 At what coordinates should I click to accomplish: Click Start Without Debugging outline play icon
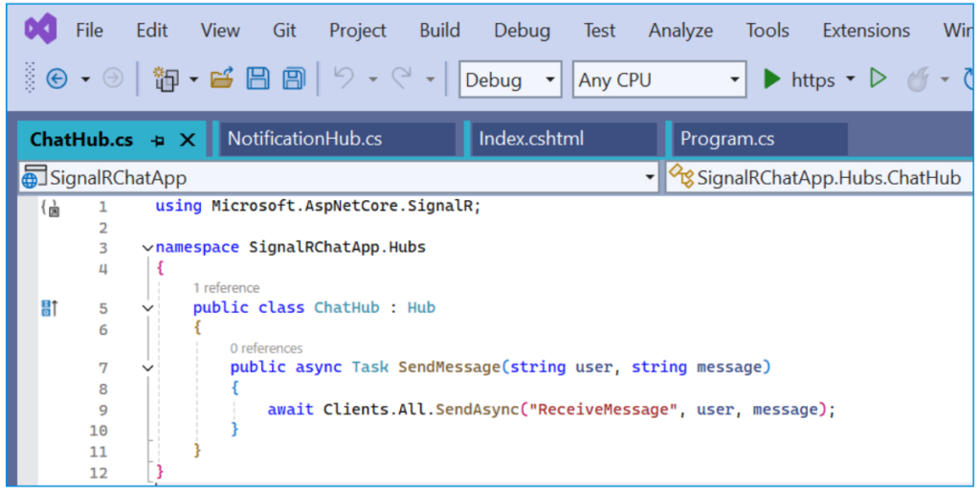tap(879, 78)
